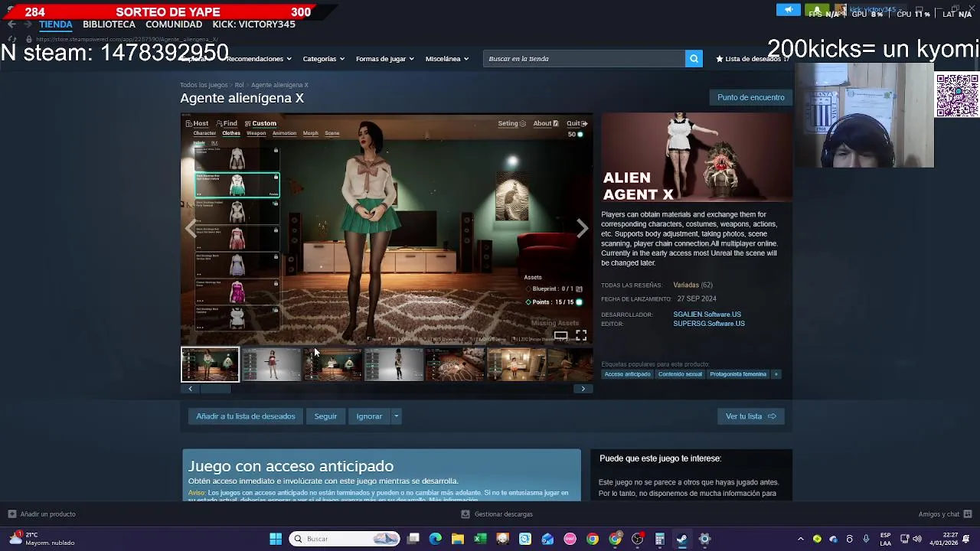Click the Ver tu lista button
Screen dimensions: 980x551
click(751, 416)
